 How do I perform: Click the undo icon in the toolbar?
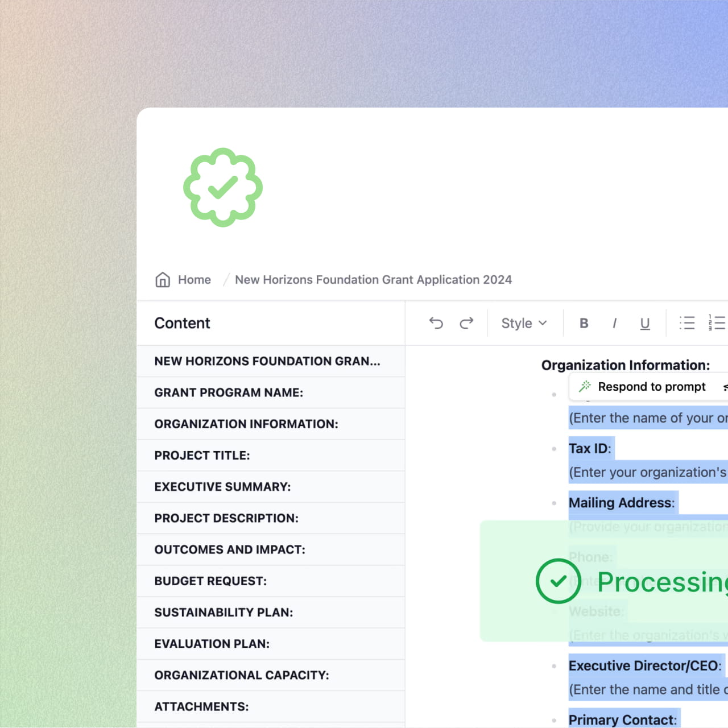coord(436,323)
